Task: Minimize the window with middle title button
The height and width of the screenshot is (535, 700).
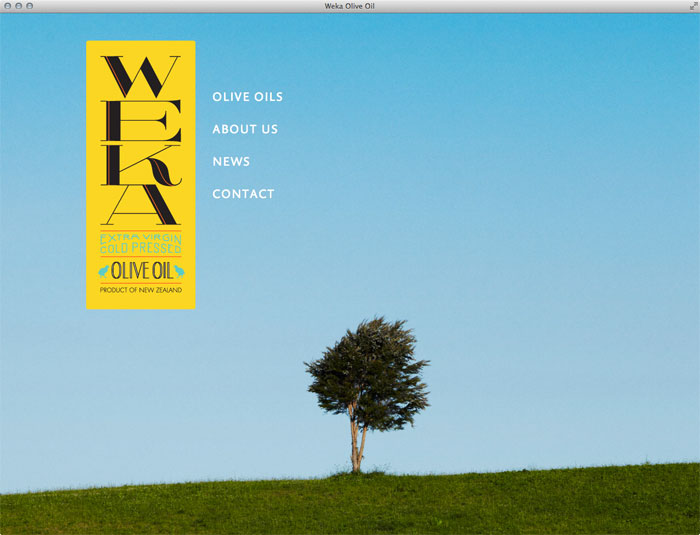Action: (19, 6)
